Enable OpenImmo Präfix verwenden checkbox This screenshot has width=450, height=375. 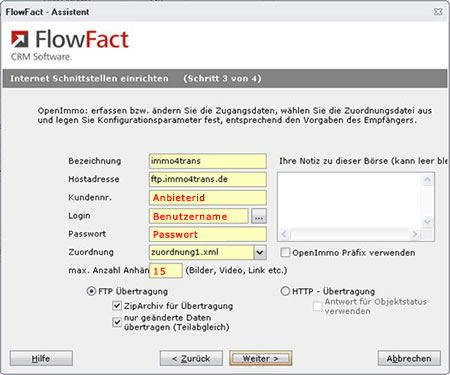click(x=285, y=252)
